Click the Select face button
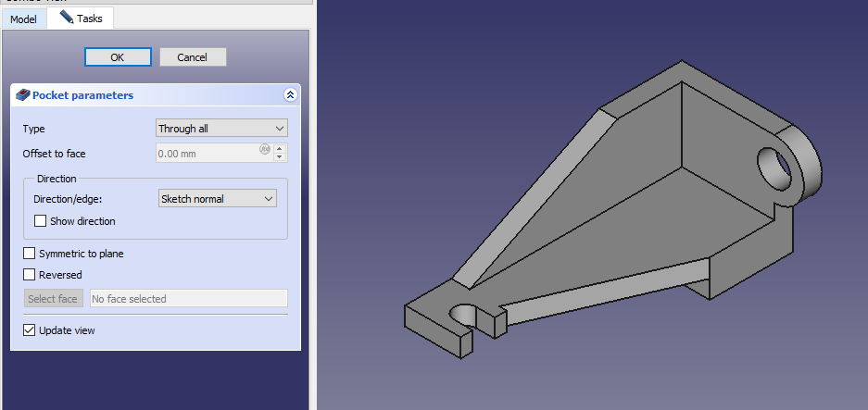868x410 pixels. tap(53, 299)
